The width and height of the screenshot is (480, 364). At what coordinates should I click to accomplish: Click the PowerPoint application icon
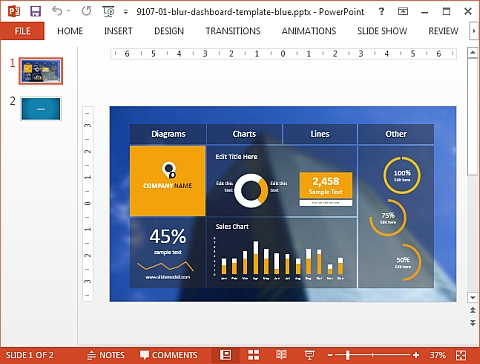(x=14, y=11)
